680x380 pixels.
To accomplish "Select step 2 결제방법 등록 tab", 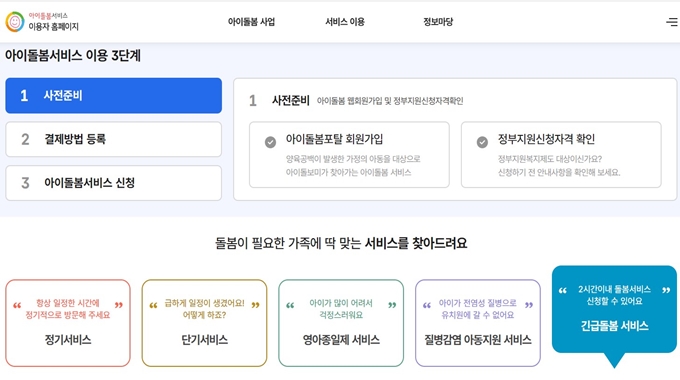I will 114,139.
